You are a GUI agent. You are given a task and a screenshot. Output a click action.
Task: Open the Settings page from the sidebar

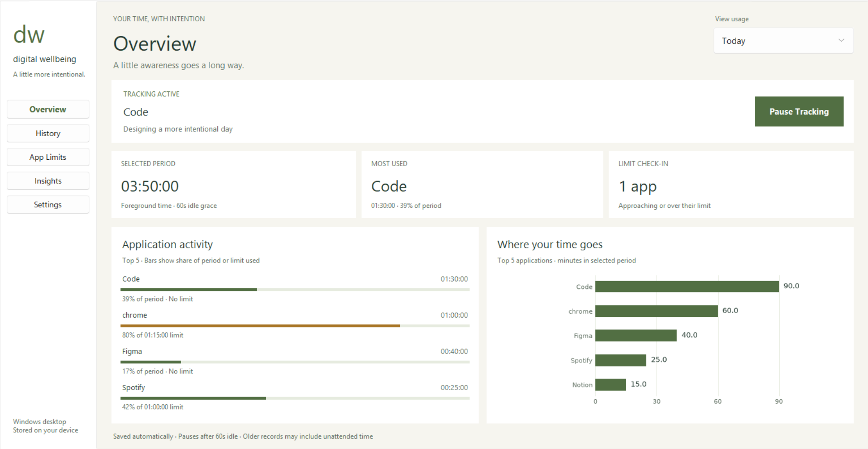pyautogui.click(x=48, y=205)
